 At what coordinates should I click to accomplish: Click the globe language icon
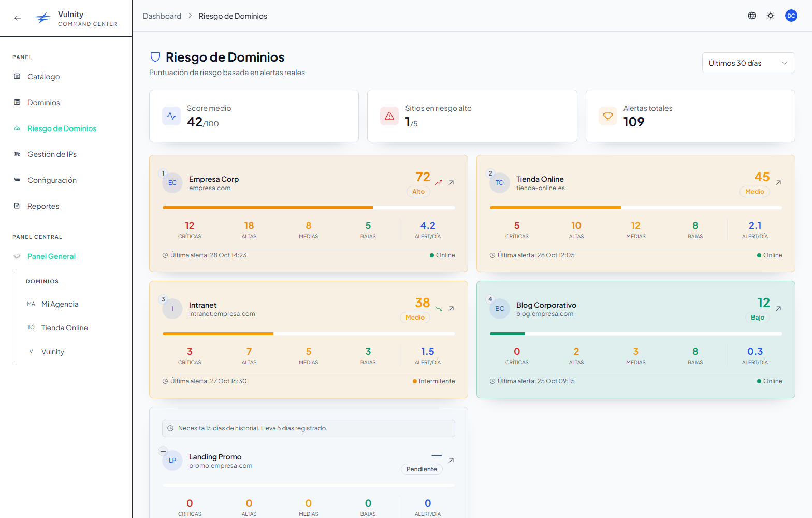pyautogui.click(x=752, y=16)
